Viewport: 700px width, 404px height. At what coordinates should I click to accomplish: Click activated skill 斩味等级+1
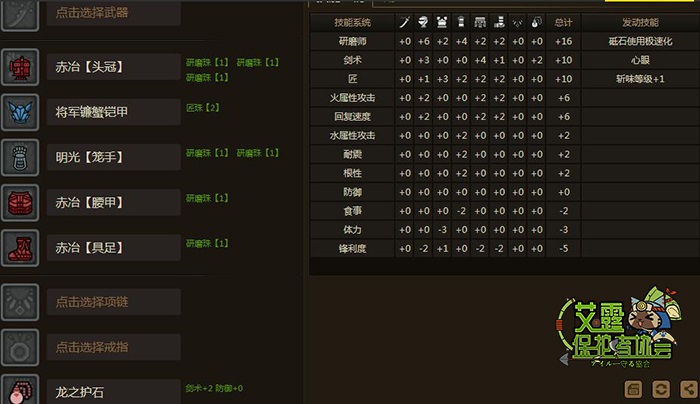coord(640,79)
